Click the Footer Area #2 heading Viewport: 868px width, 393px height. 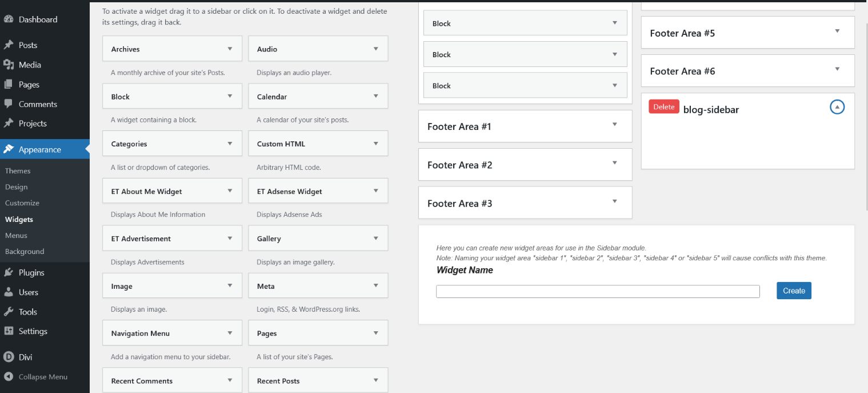point(460,165)
